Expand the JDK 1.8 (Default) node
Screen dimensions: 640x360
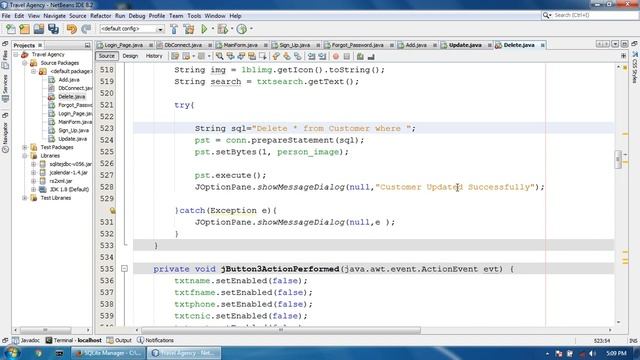pos(33,189)
